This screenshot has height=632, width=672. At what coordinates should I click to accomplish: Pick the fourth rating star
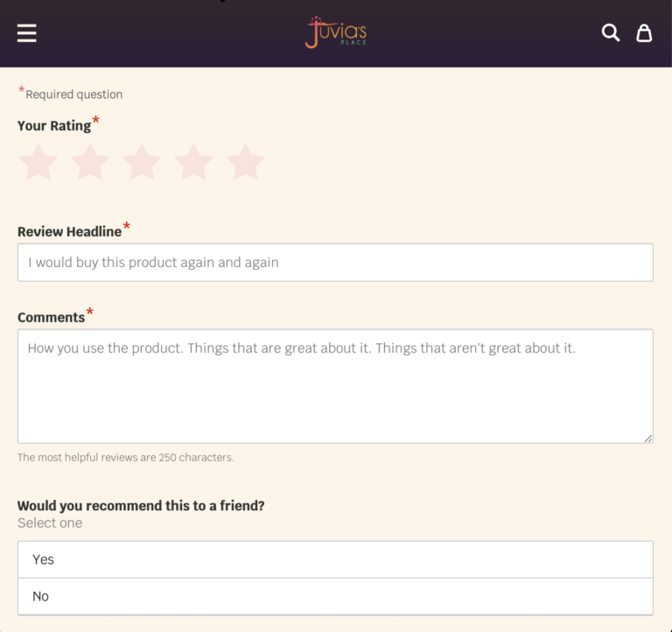point(193,163)
